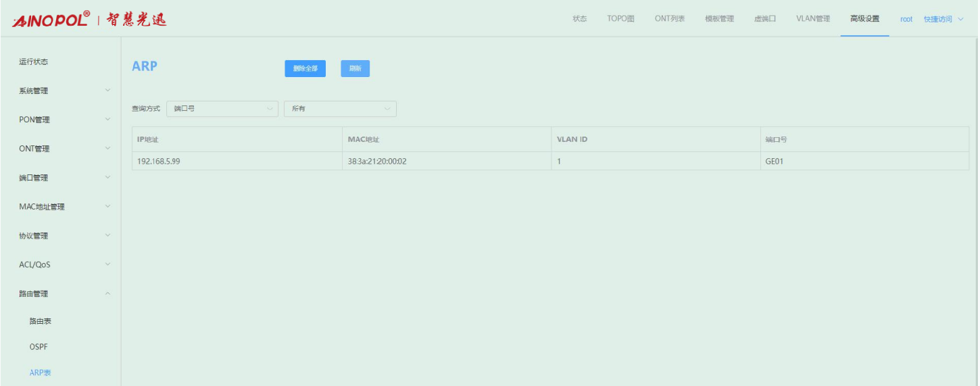This screenshot has width=980, height=386.
Task: Open the 查询方式 端口号 dropdown
Action: 222,109
